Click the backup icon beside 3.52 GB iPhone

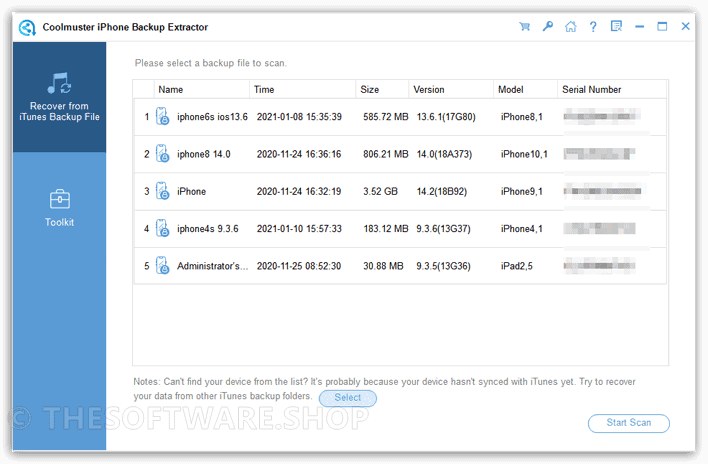click(162, 191)
